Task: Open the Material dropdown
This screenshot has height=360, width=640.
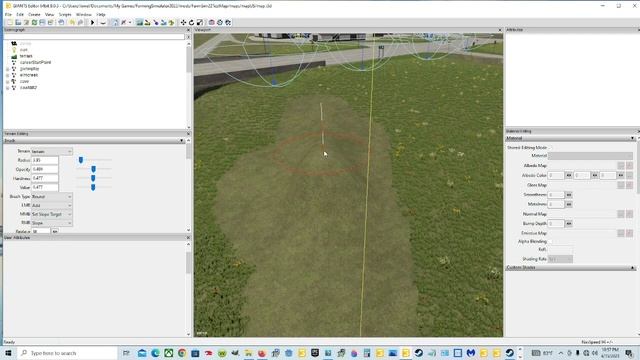Action: click(x=591, y=156)
